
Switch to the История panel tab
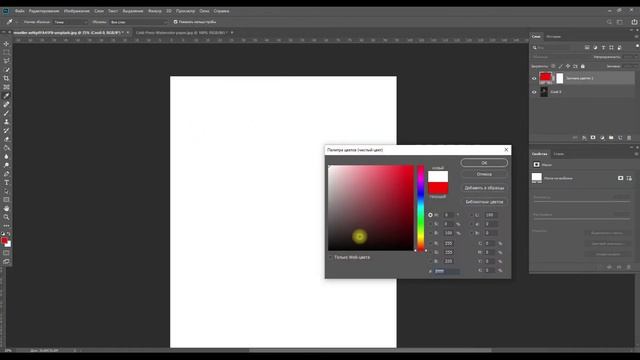553,37
